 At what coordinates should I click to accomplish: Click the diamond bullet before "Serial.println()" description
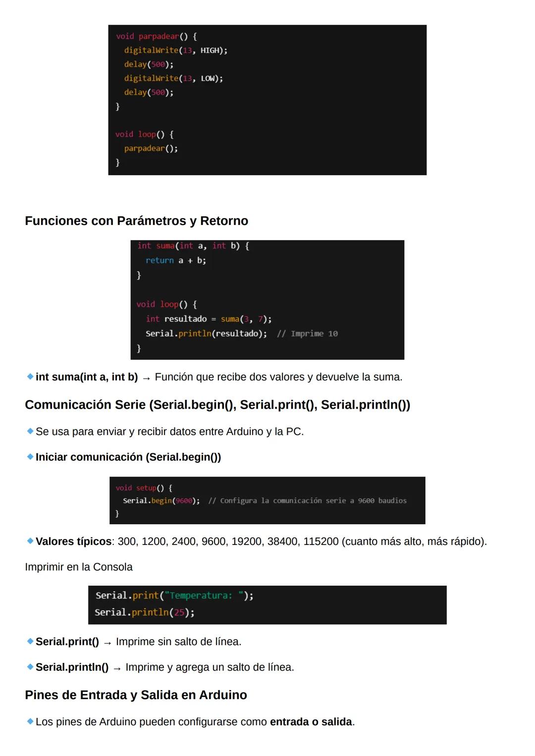[x=30, y=667]
